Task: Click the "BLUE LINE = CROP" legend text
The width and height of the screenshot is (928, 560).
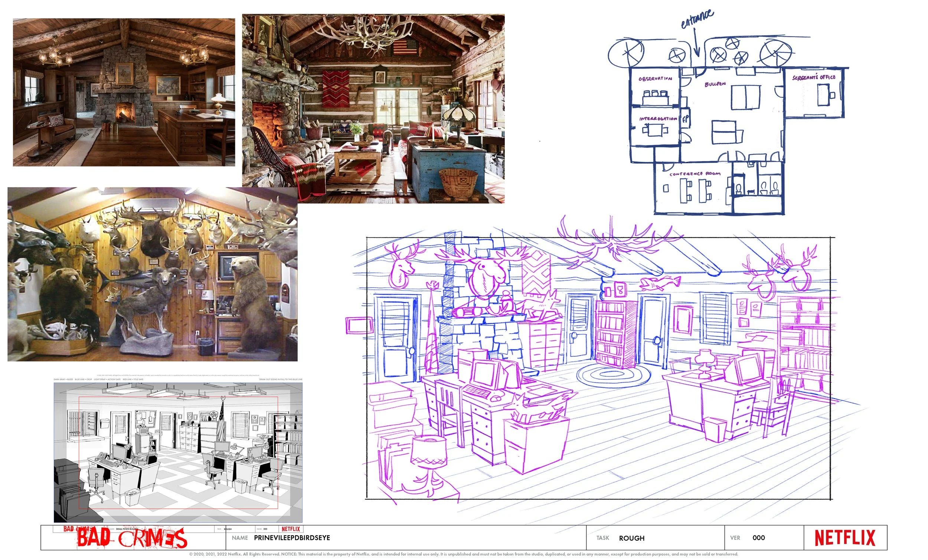Action: pyautogui.click(x=83, y=379)
